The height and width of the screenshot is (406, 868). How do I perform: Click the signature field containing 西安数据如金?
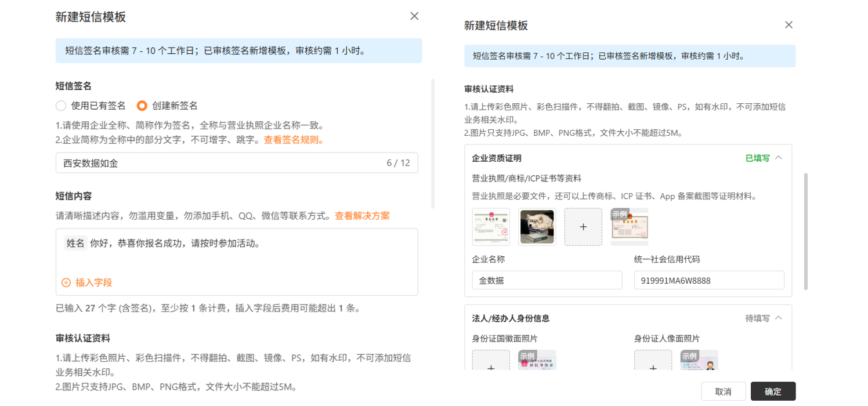coord(237,163)
